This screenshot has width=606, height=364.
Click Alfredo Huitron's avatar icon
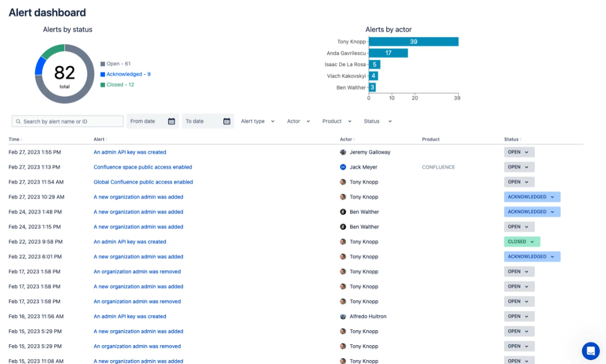click(x=343, y=317)
